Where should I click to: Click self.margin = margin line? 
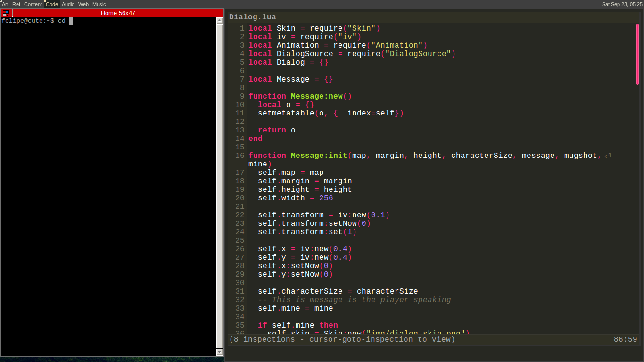click(305, 181)
